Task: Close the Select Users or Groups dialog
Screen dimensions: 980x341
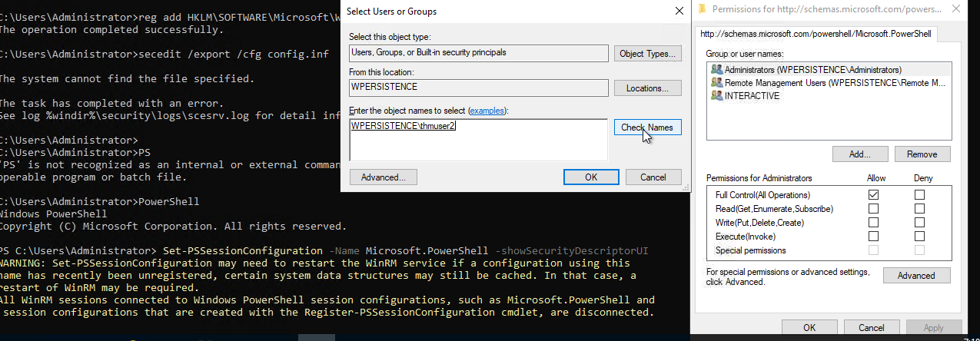Action: pos(679,12)
